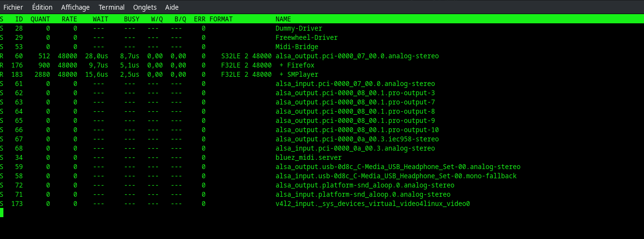Viewport: 644px width, 239px height.
Task: Click quantum value 2880 in SMPlayer row
Action: coord(42,75)
